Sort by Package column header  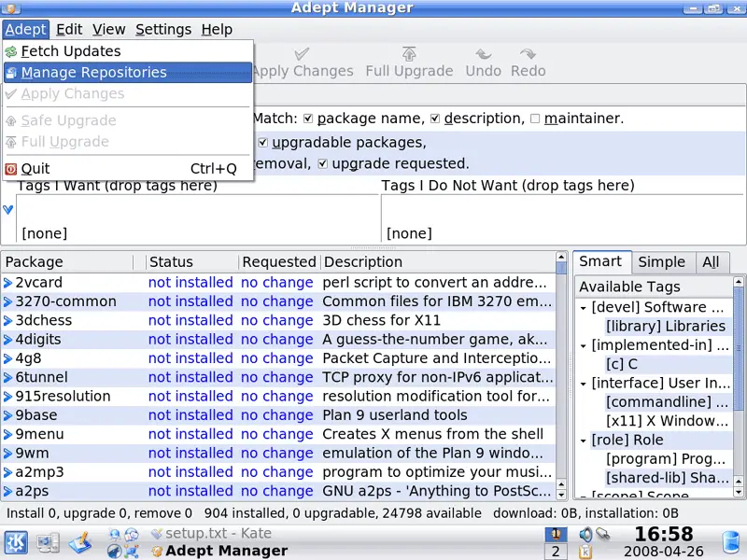point(67,262)
